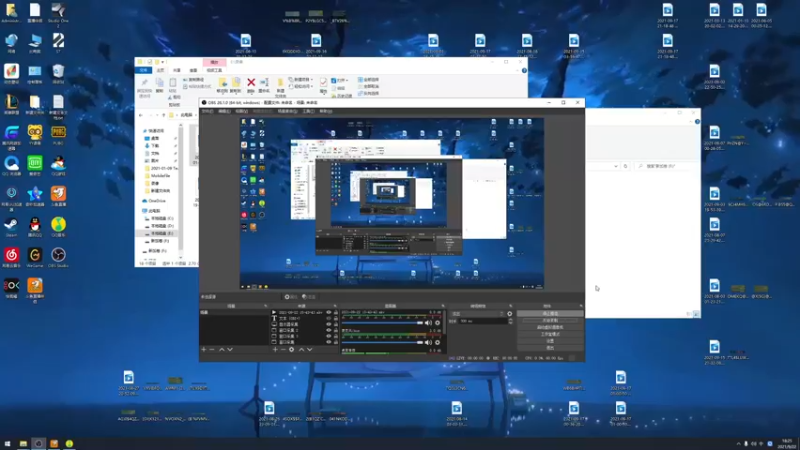Open second mixer channel settings gear

(x=437, y=342)
